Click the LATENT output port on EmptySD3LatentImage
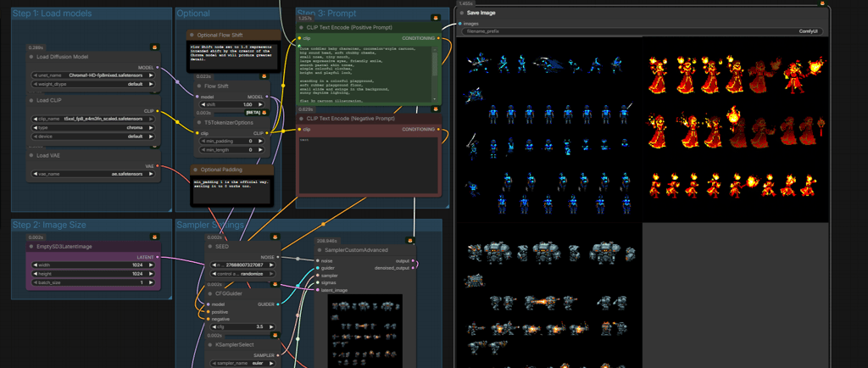 pyautogui.click(x=158, y=257)
